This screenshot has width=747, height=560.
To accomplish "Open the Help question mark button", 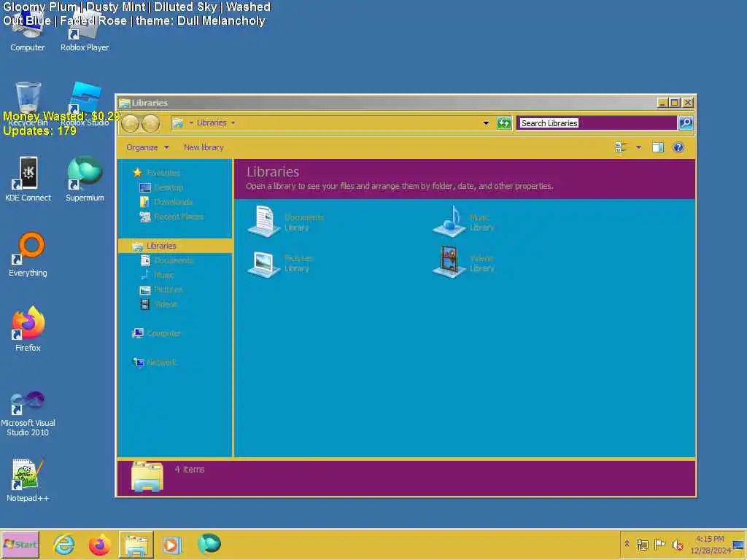I will coord(678,147).
